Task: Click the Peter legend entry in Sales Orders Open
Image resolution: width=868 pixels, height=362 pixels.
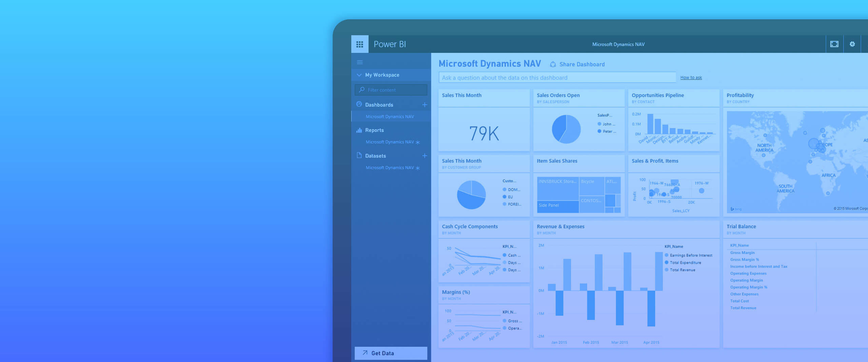Action: (607, 131)
